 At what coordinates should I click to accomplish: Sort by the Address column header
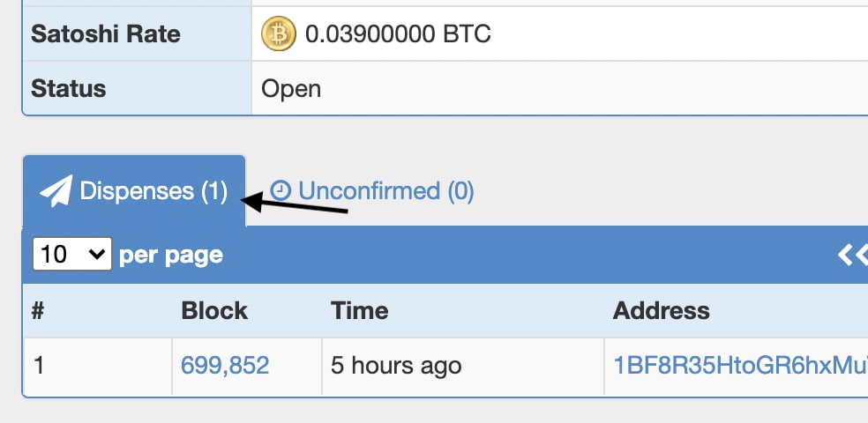tap(661, 311)
